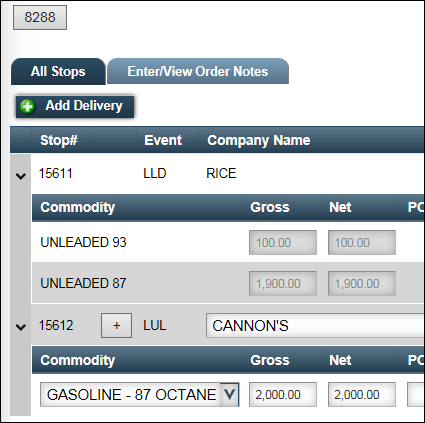This screenshot has width=425, height=423.
Task: Click the plus button beside stop 15612
Action: (x=116, y=325)
